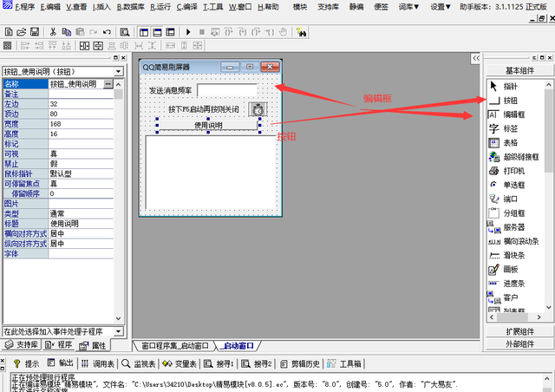Select the 服务器 server component
This screenshot has height=392, width=555.
[516, 227]
